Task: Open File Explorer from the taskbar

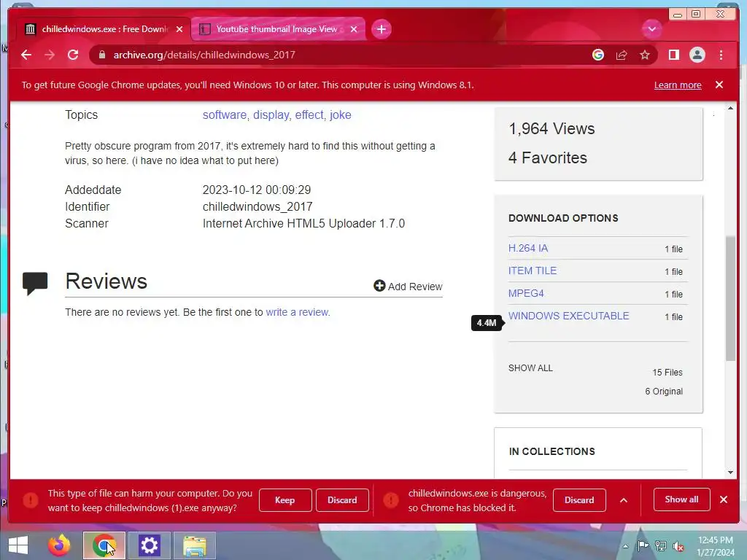Action: pos(195,545)
